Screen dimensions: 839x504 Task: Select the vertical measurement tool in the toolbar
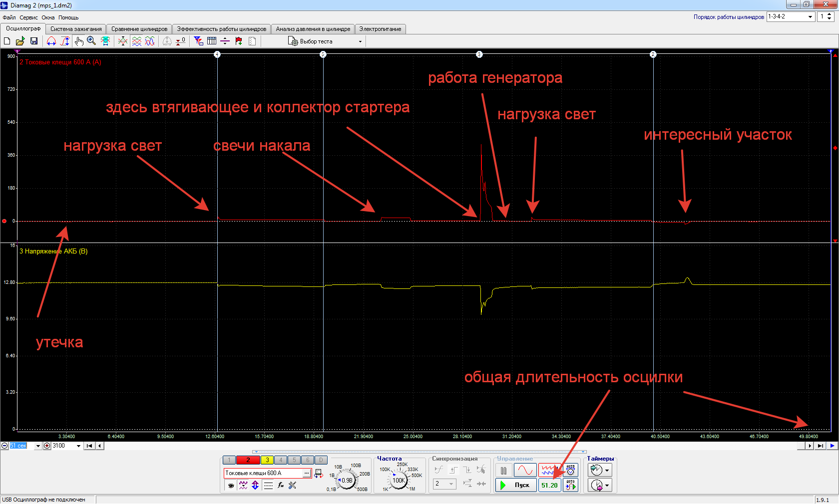click(x=65, y=41)
